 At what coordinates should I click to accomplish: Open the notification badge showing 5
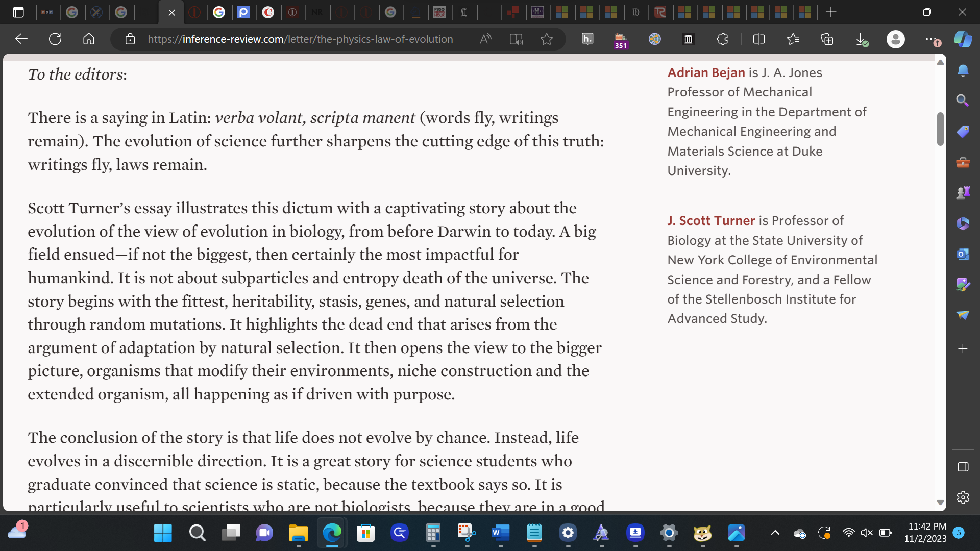959,533
